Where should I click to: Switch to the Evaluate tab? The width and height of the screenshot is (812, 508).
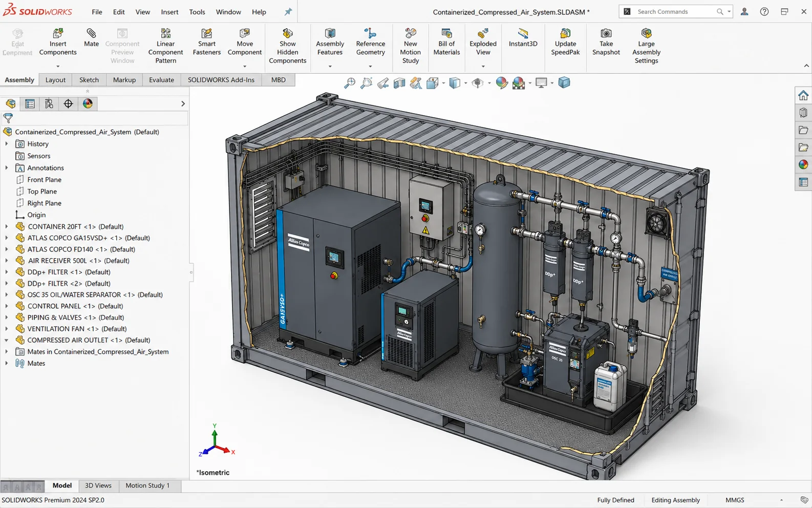161,80
